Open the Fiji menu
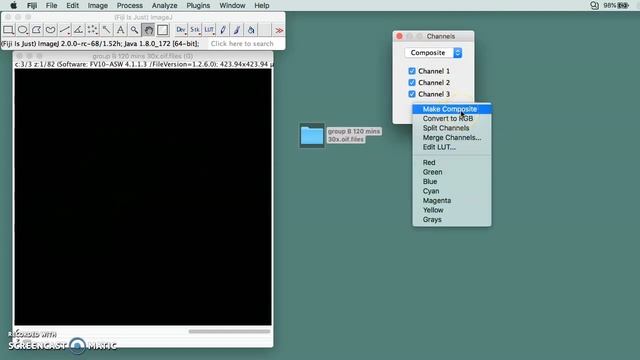The height and width of the screenshot is (360, 640). click(32, 6)
